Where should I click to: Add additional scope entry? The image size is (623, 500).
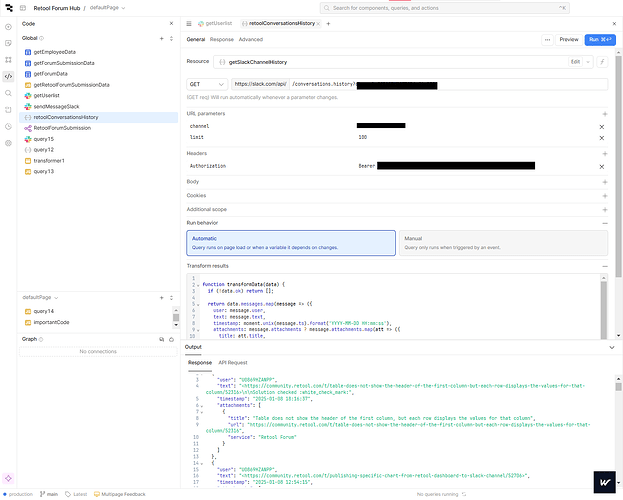click(605, 210)
